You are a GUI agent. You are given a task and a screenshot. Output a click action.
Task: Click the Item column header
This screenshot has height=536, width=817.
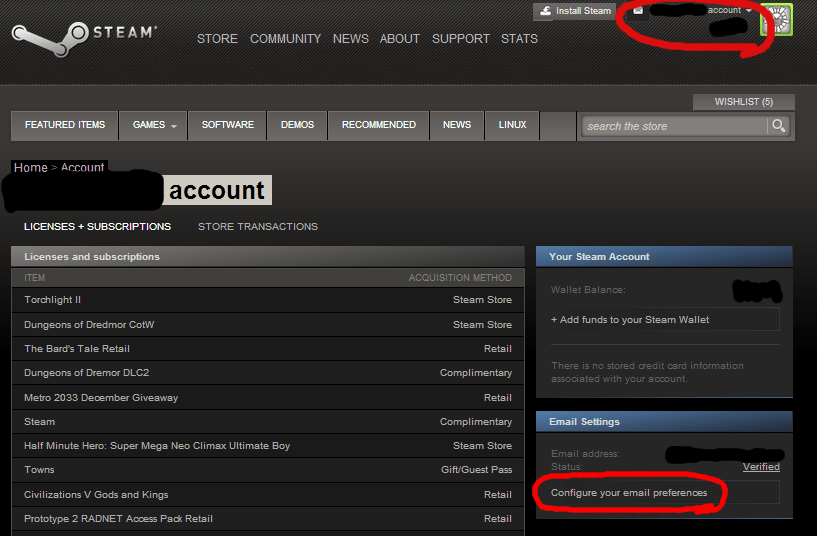34,278
